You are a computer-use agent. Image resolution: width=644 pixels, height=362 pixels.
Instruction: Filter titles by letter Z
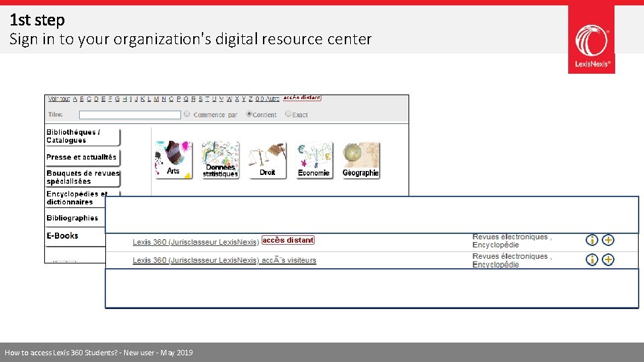(x=250, y=99)
